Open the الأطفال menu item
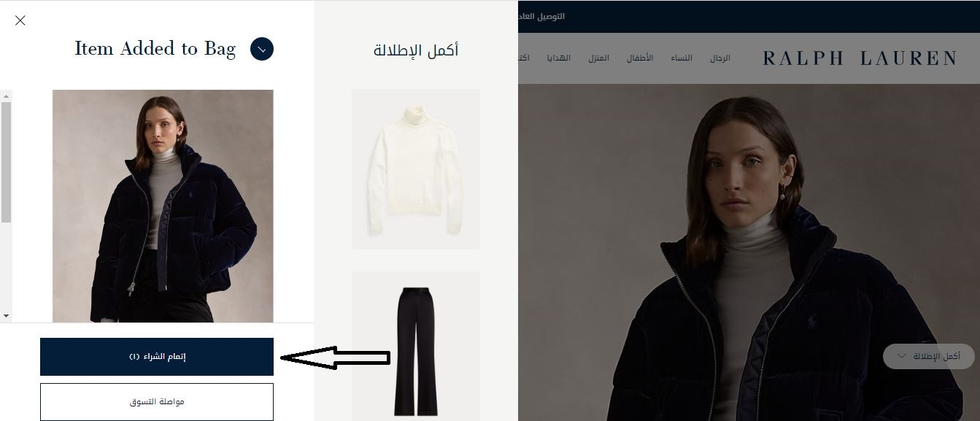The height and width of the screenshot is (421, 980). coord(640,58)
